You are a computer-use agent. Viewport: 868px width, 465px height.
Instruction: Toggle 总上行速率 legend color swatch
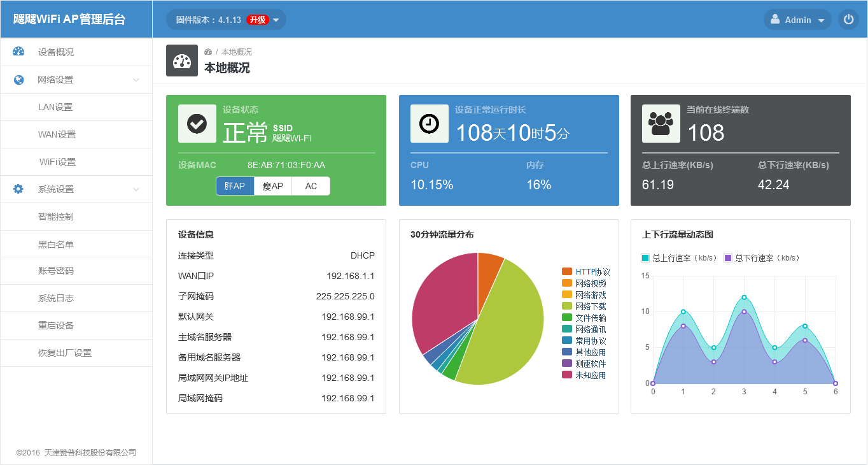point(645,258)
